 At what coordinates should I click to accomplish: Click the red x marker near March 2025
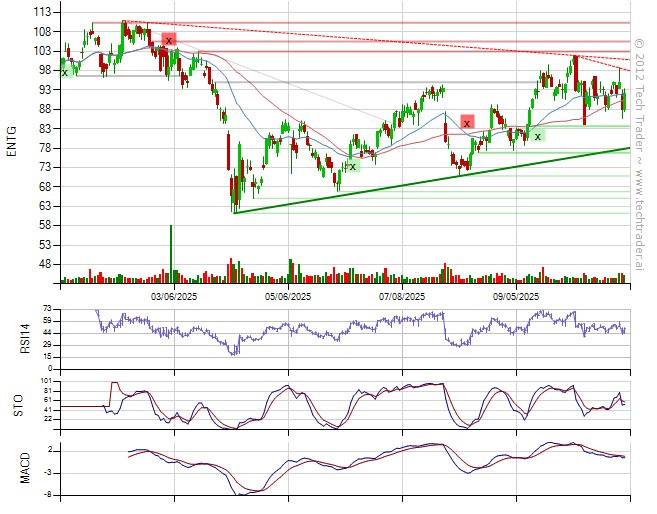169,40
